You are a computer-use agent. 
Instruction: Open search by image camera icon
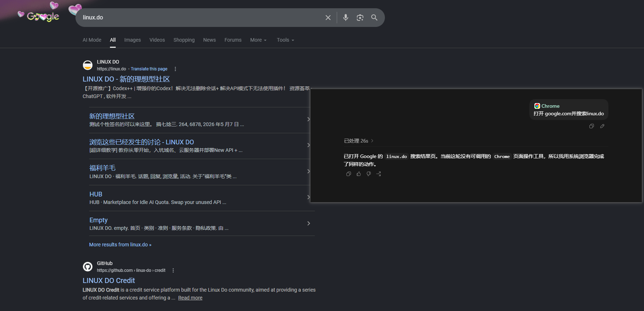(x=360, y=18)
